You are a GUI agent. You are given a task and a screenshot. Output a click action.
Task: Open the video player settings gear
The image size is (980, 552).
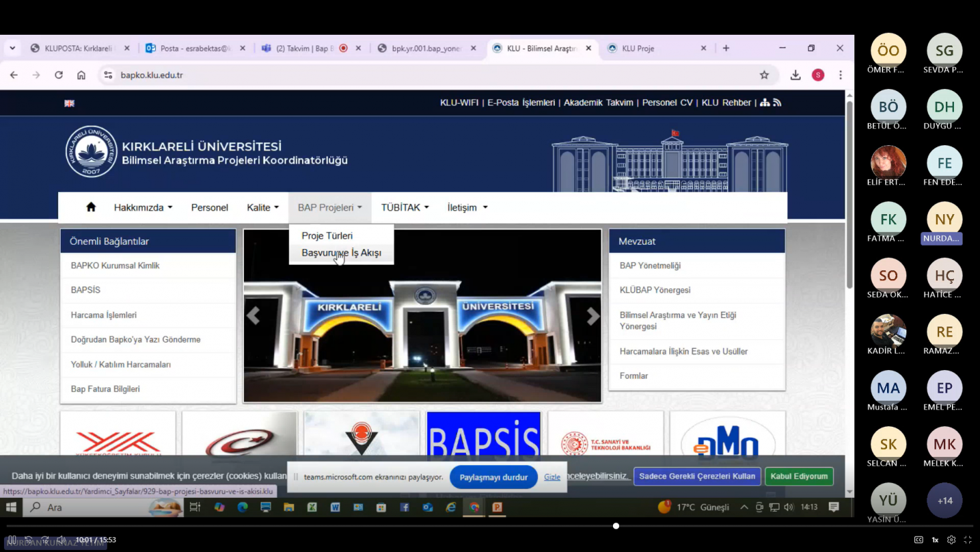click(x=951, y=540)
